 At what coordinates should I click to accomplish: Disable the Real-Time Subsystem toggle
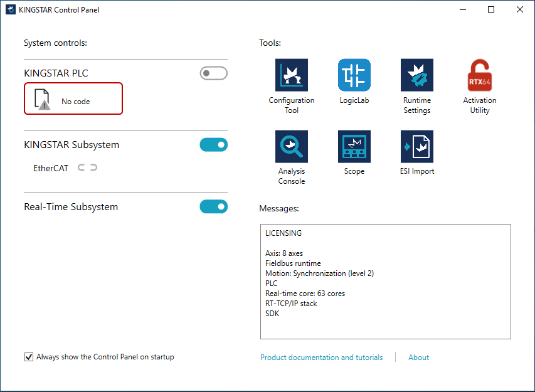[213, 206]
